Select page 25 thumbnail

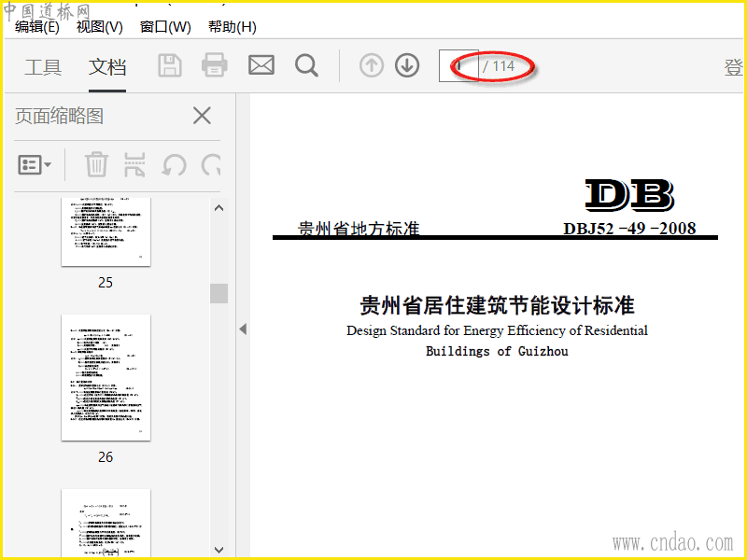click(x=106, y=231)
